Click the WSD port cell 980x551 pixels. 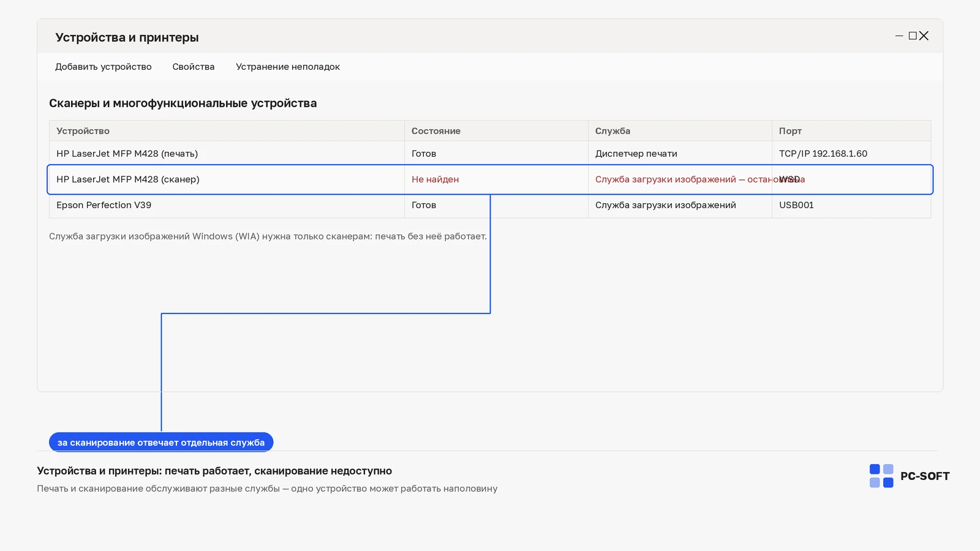pyautogui.click(x=790, y=179)
